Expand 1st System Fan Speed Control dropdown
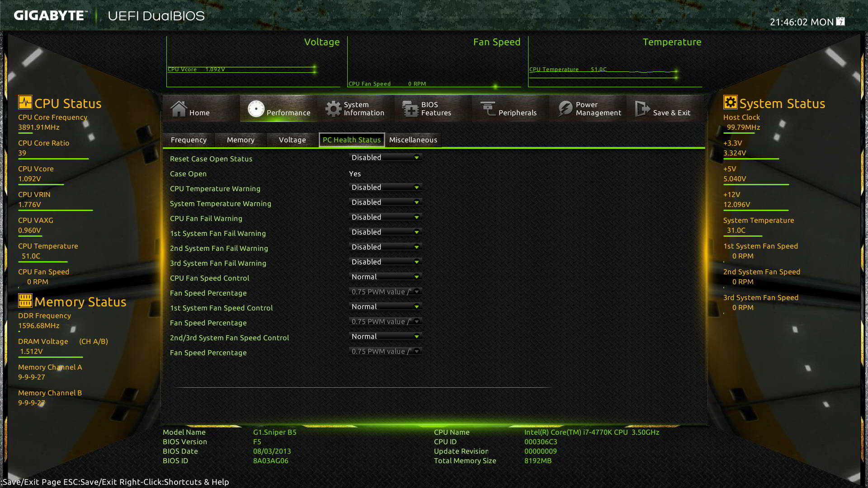This screenshot has width=868, height=488. coord(386,306)
